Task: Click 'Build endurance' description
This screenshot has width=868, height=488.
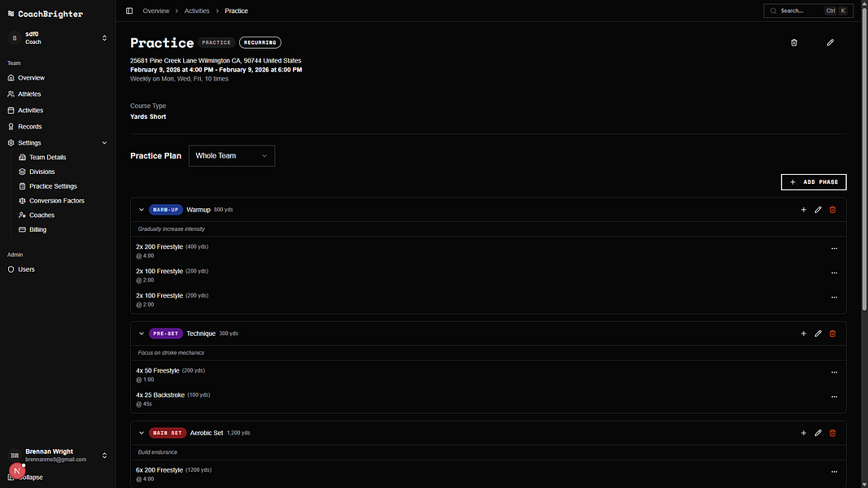Action: (x=157, y=452)
